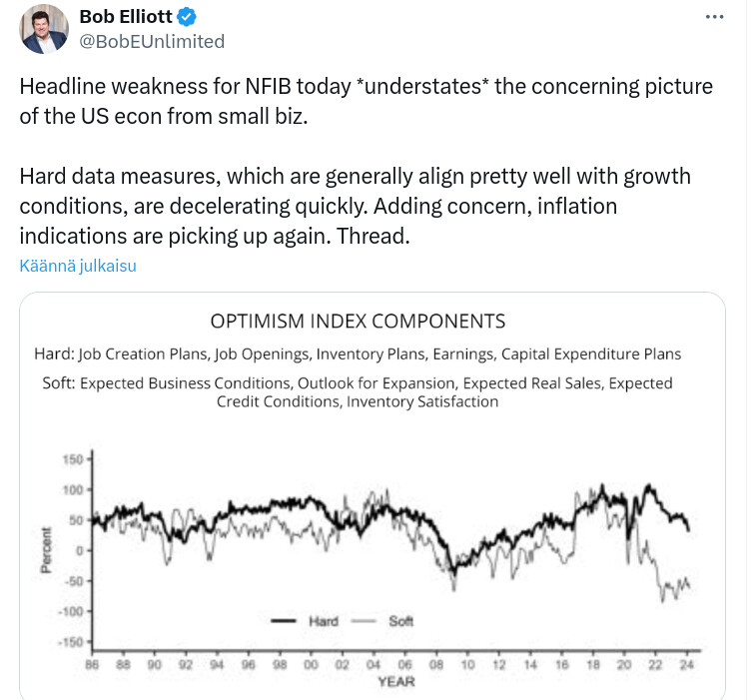The height and width of the screenshot is (700, 751).
Task: Click the Käännä julkaisu translate link
Action: [78, 266]
